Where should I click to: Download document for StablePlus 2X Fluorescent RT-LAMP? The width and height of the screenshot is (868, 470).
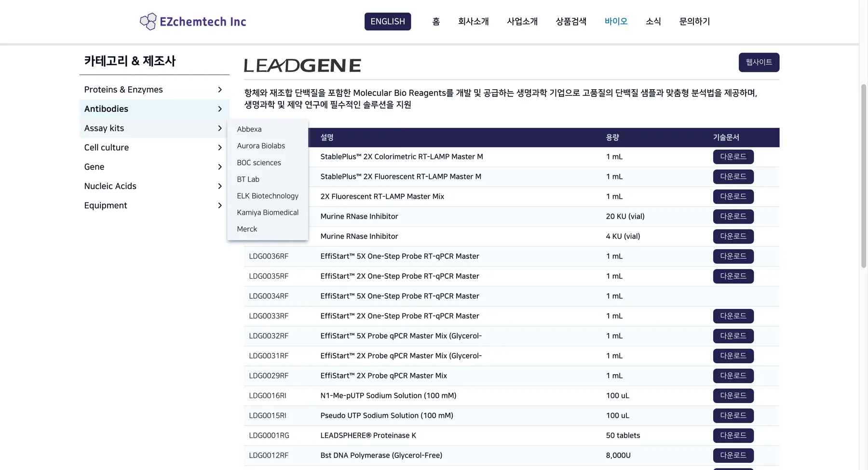click(x=733, y=176)
